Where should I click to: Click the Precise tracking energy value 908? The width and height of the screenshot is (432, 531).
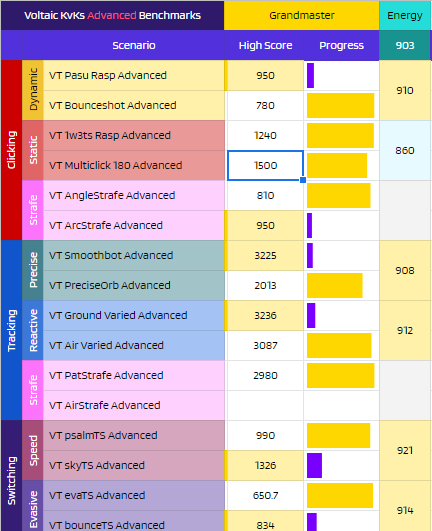[405, 270]
